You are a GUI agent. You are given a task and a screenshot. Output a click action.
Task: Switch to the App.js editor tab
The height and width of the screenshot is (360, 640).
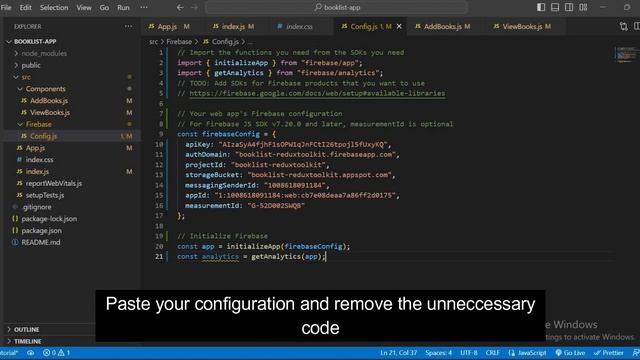point(169,27)
